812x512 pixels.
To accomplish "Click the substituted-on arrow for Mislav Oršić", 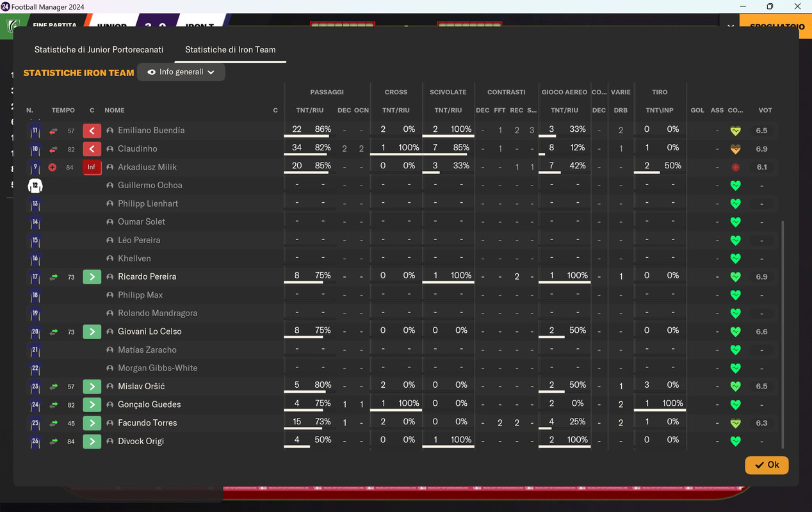I will coord(92,387).
